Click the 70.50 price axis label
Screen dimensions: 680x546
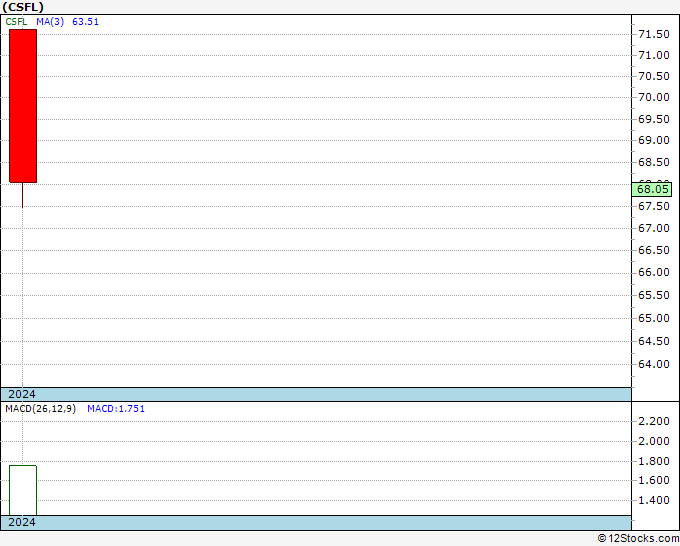click(x=654, y=76)
